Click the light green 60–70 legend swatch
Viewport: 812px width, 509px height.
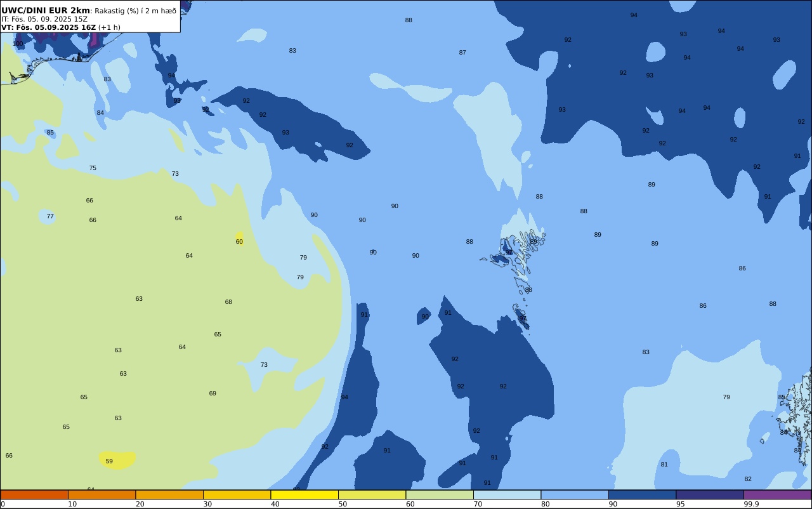click(x=440, y=494)
